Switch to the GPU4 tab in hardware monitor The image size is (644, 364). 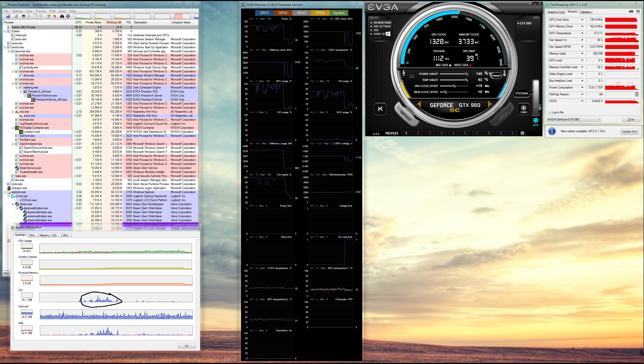(x=320, y=13)
